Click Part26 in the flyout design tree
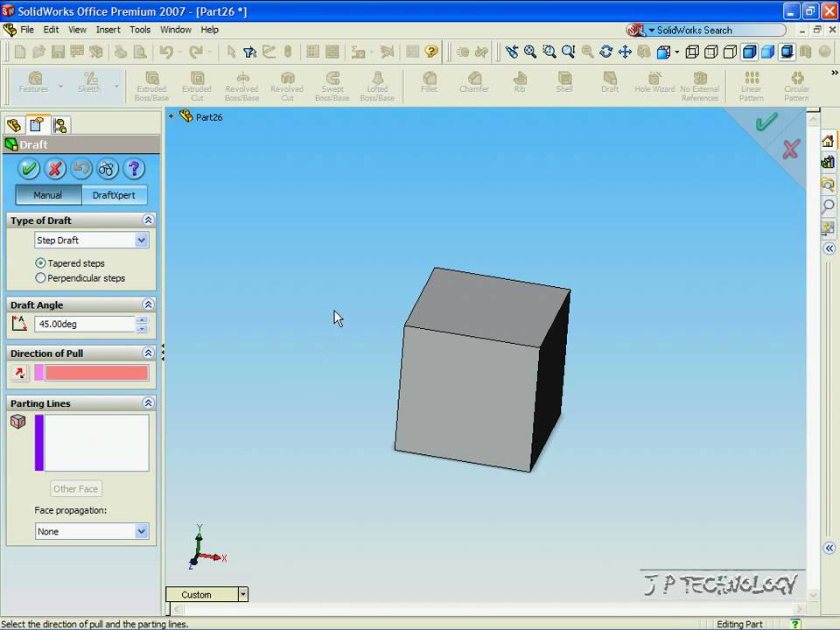This screenshot has width=840, height=630. pyautogui.click(x=209, y=116)
